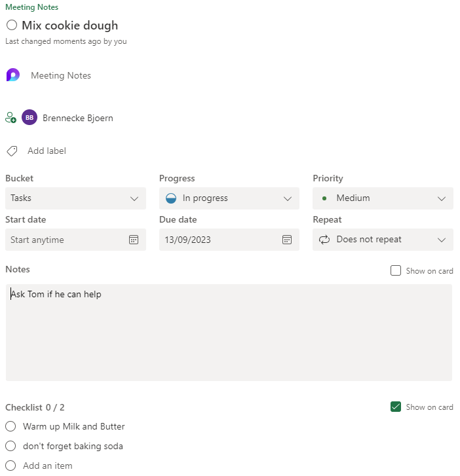Expand the Bucket dropdown showing Tasks

(x=75, y=198)
